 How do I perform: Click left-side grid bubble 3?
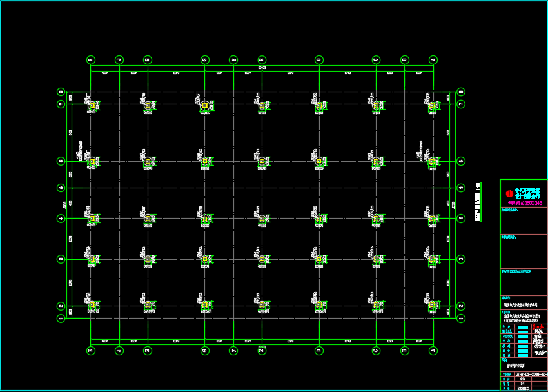(61, 259)
